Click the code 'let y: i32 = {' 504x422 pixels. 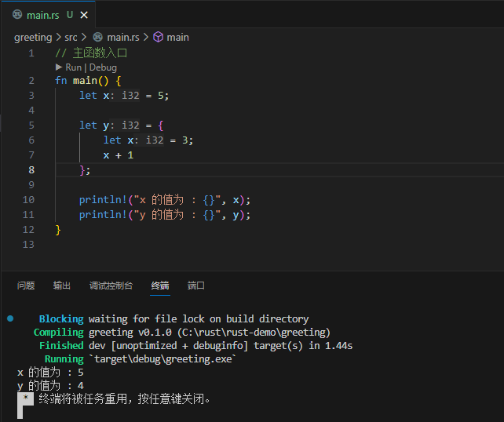click(122, 126)
